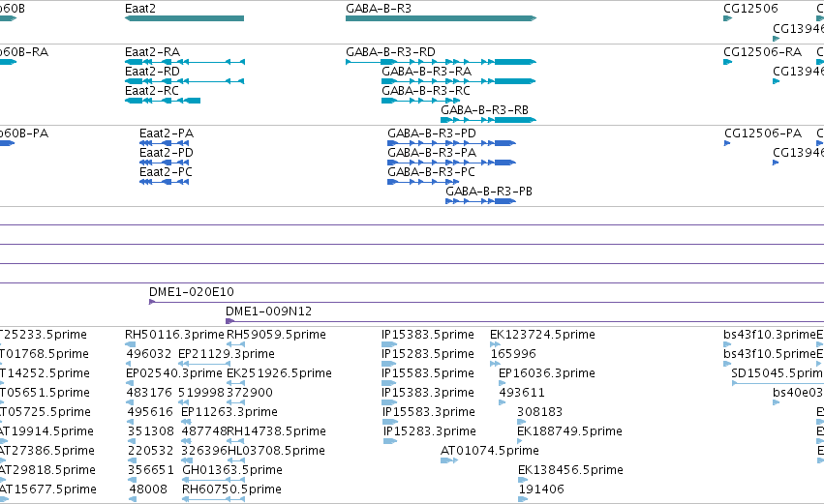The image size is (824, 504).
Task: Select EST 519998
Action: coord(201,393)
